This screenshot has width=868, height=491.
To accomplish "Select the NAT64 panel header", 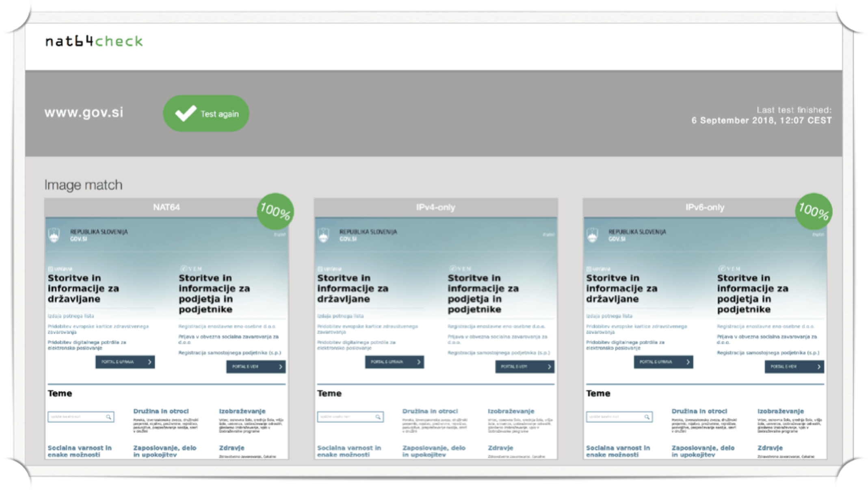I will (x=166, y=207).
